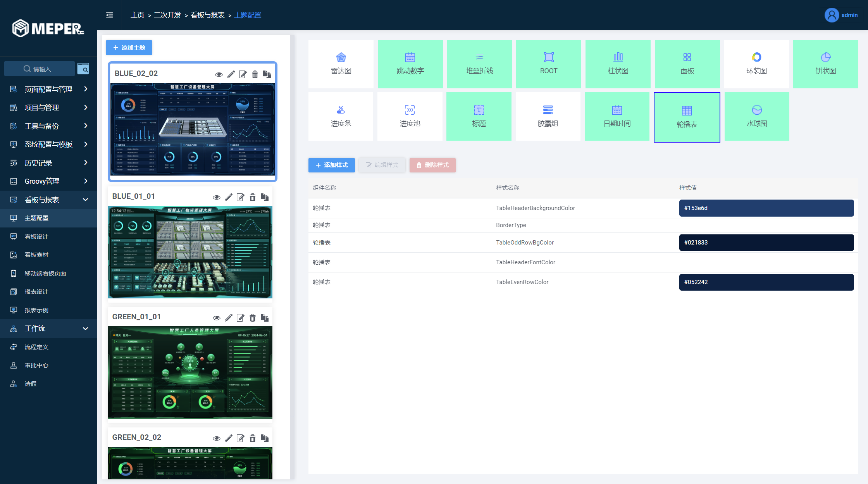This screenshot has height=484, width=868.
Task: Click the #153e6d color swatch
Action: pyautogui.click(x=766, y=208)
